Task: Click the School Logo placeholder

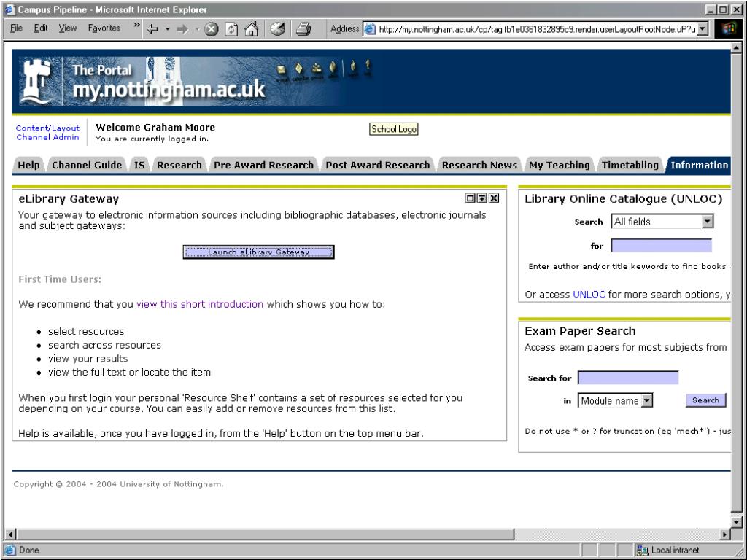Action: pos(394,129)
